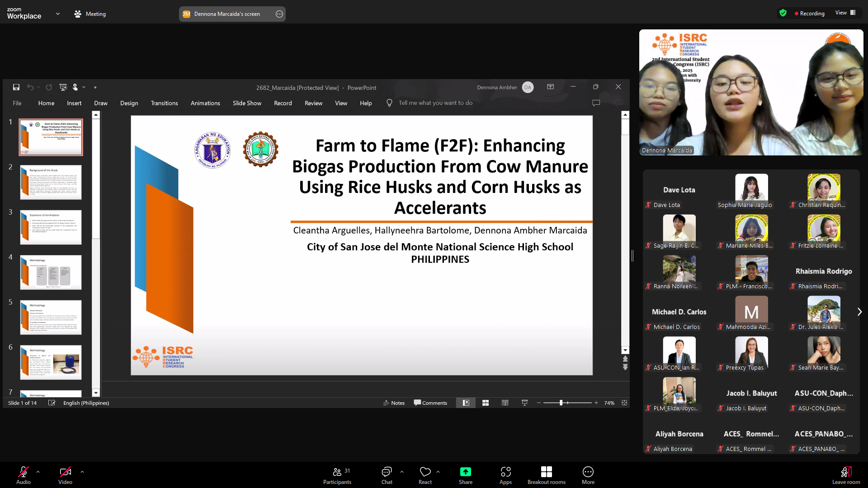Open the Chat panel
This screenshot has height=488, width=868.
[x=387, y=475]
